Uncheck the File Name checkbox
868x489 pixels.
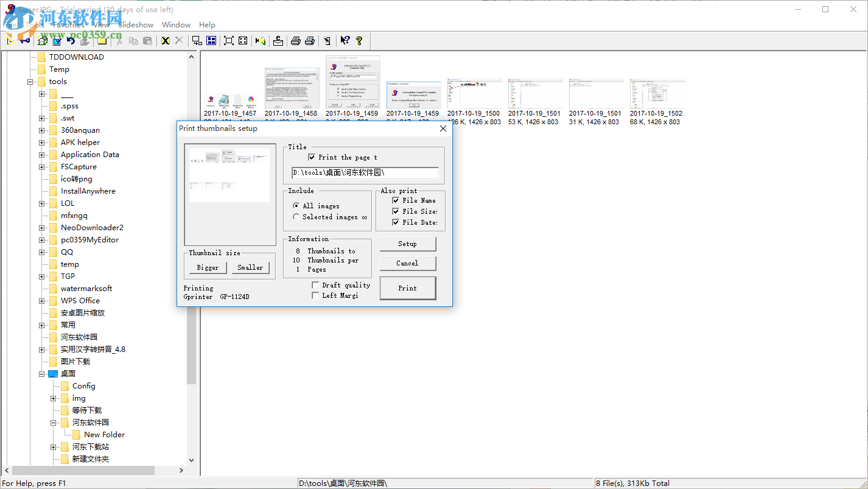coord(396,200)
